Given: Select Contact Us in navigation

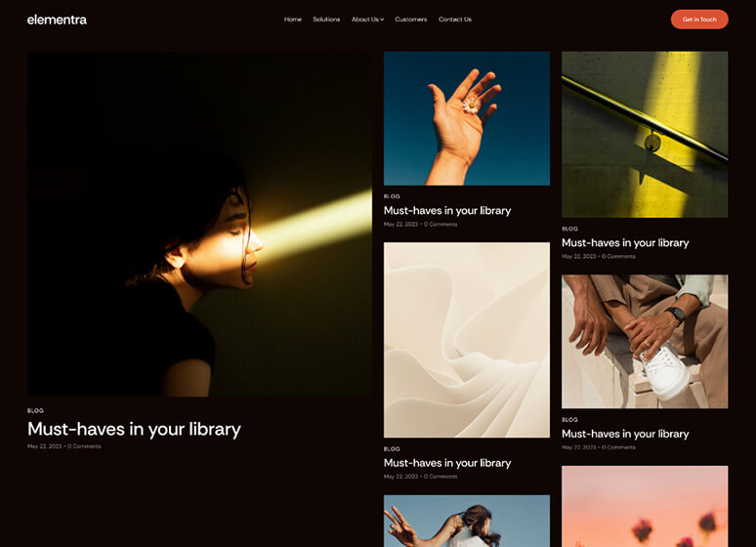Looking at the screenshot, I should pos(454,20).
